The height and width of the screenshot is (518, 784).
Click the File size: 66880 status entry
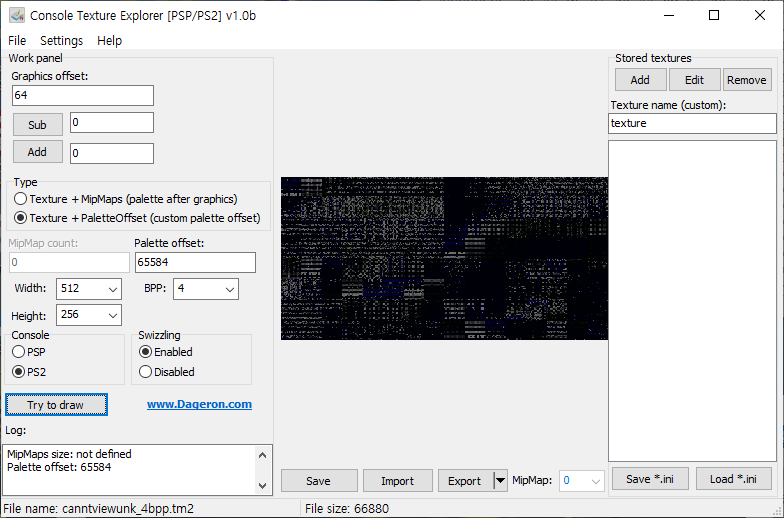pyautogui.click(x=347, y=509)
